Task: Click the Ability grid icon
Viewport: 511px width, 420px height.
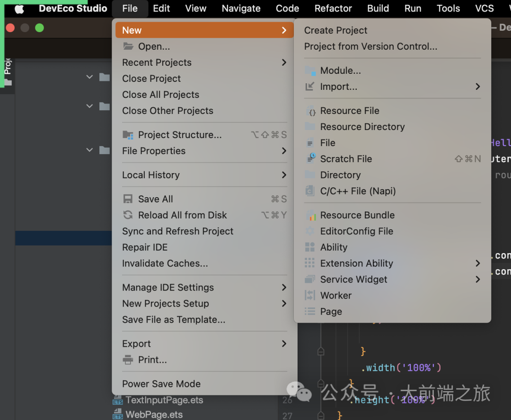Action: click(x=309, y=247)
